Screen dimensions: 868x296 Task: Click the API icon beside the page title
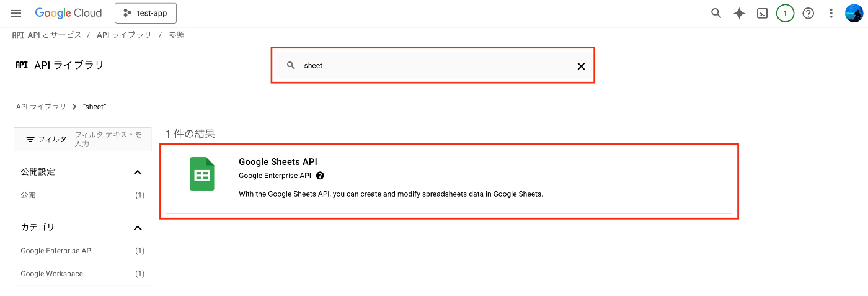click(22, 65)
